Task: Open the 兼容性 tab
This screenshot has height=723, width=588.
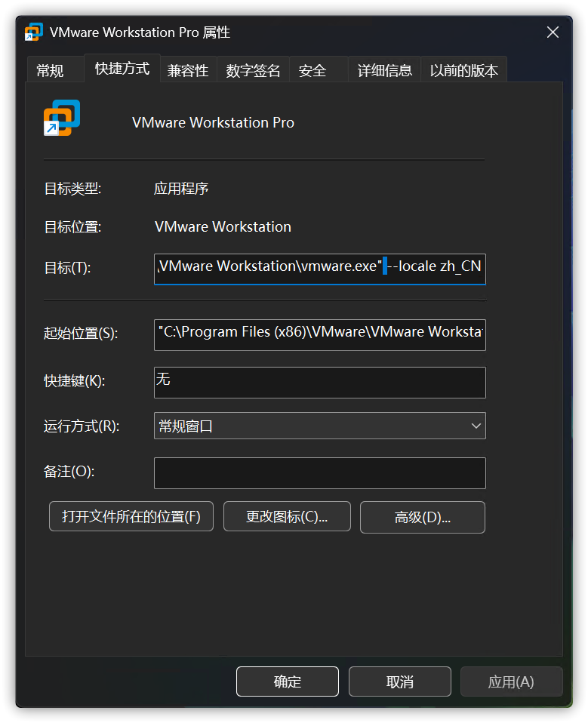Action: click(188, 70)
